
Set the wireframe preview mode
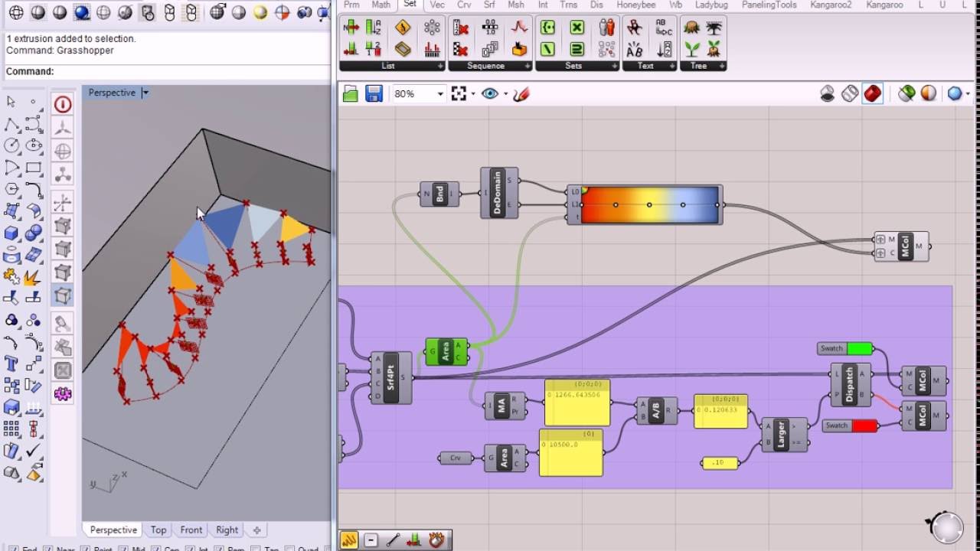(850, 94)
